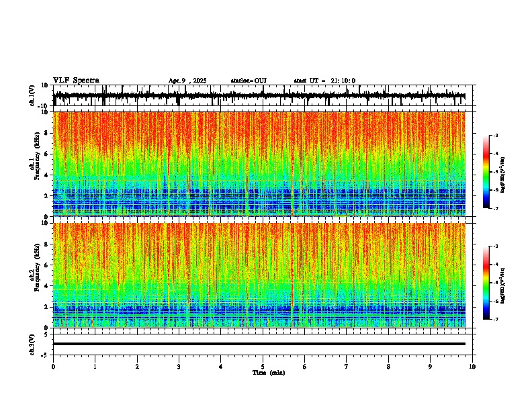Click the time axis tick label 6
This screenshot has height=411, width=532.
(x=305, y=367)
